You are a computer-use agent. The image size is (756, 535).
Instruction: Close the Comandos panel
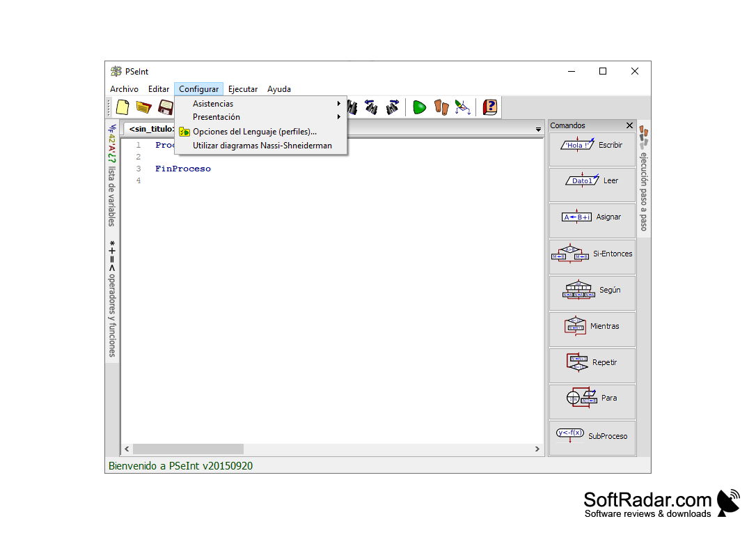pos(629,125)
